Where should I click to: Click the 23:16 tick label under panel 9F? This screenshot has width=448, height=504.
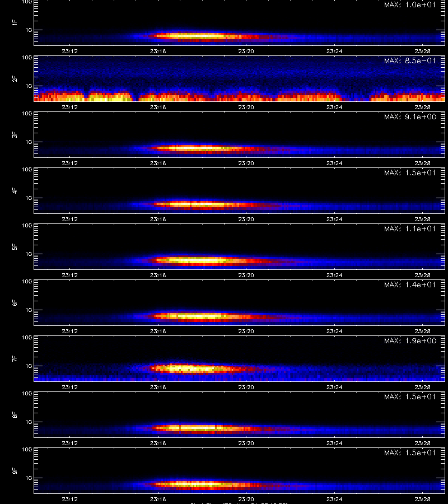pyautogui.click(x=158, y=499)
